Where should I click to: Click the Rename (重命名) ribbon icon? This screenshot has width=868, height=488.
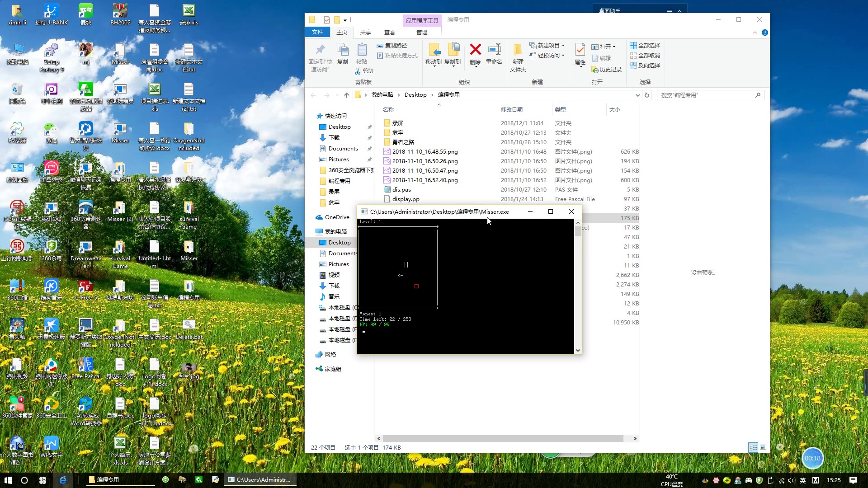[x=494, y=50]
